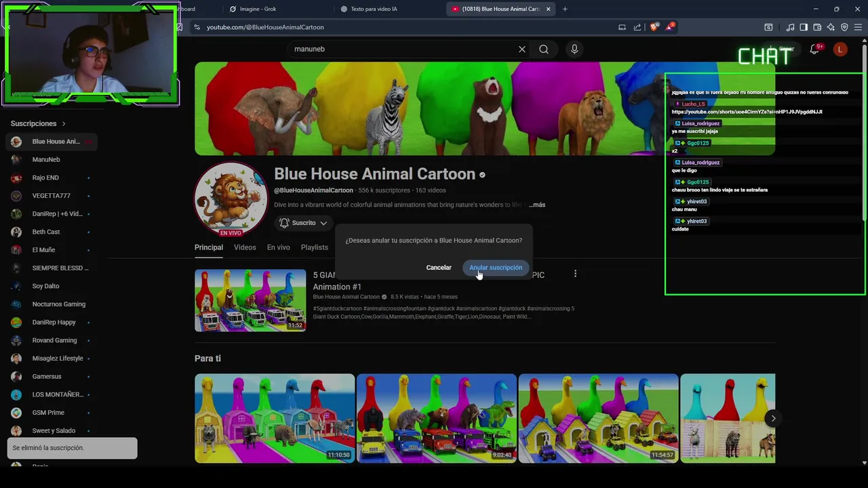Confirm with Anular suscripción button

click(496, 268)
